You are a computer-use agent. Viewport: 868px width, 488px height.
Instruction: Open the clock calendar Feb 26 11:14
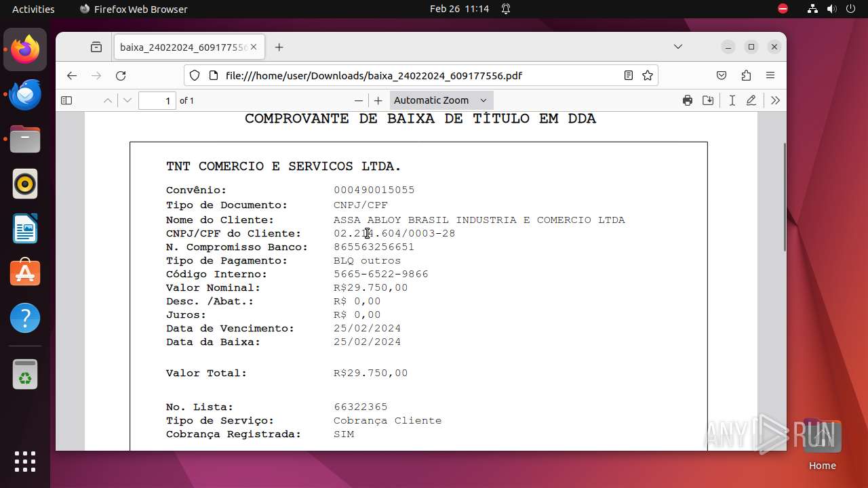pos(460,9)
